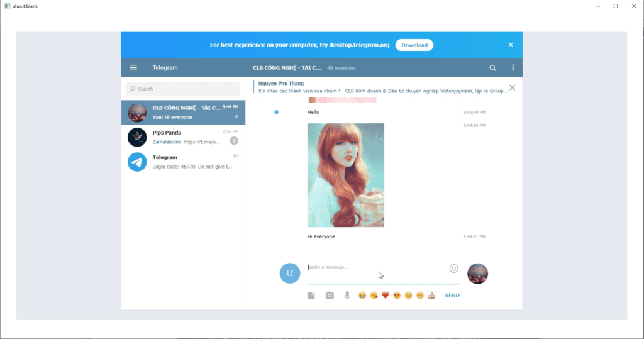Screen dimensions: 644x339
Task: Open the emoji picker smiley icon
Action: coord(453,269)
